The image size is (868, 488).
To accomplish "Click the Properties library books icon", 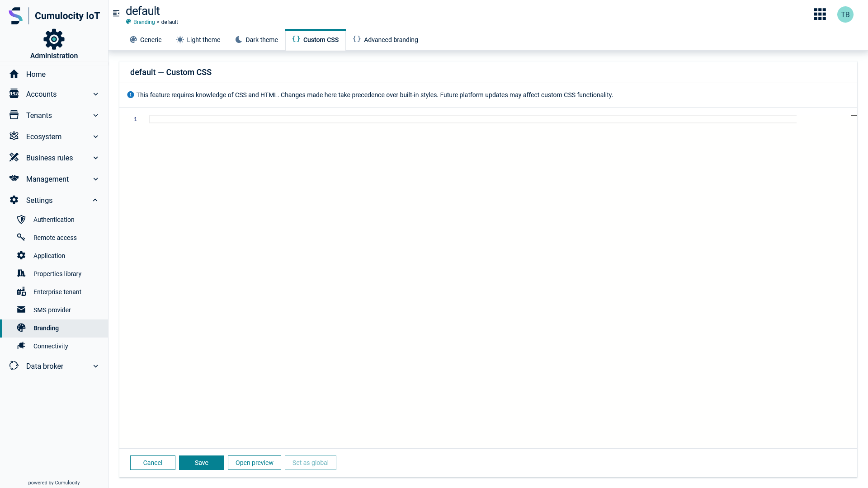I will (21, 273).
